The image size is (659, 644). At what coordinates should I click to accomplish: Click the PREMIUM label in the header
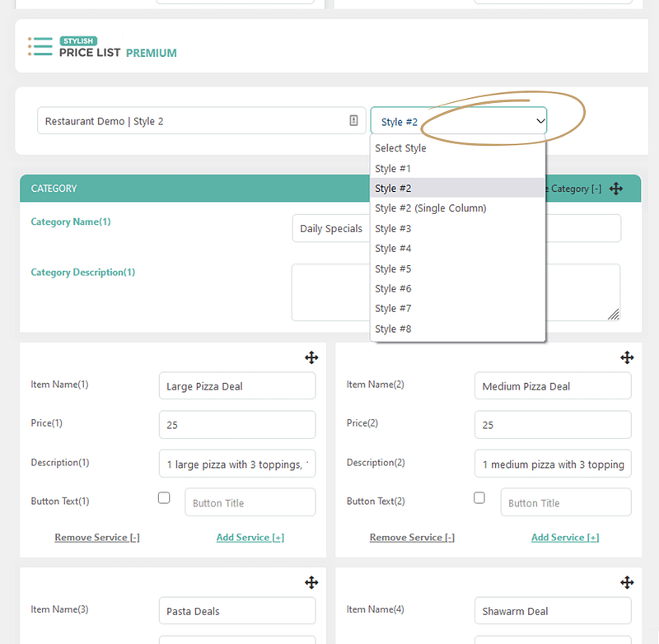[152, 53]
